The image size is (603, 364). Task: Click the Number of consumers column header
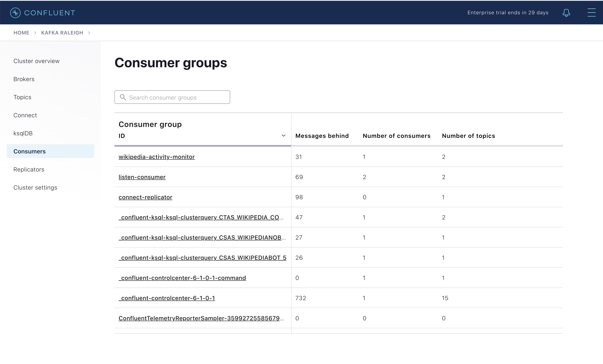pos(396,136)
